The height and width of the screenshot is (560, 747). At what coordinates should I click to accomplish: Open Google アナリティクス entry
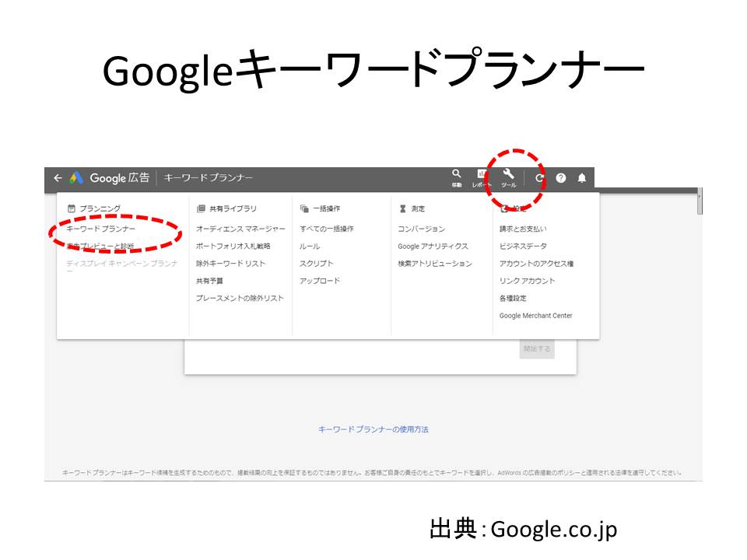tap(433, 247)
